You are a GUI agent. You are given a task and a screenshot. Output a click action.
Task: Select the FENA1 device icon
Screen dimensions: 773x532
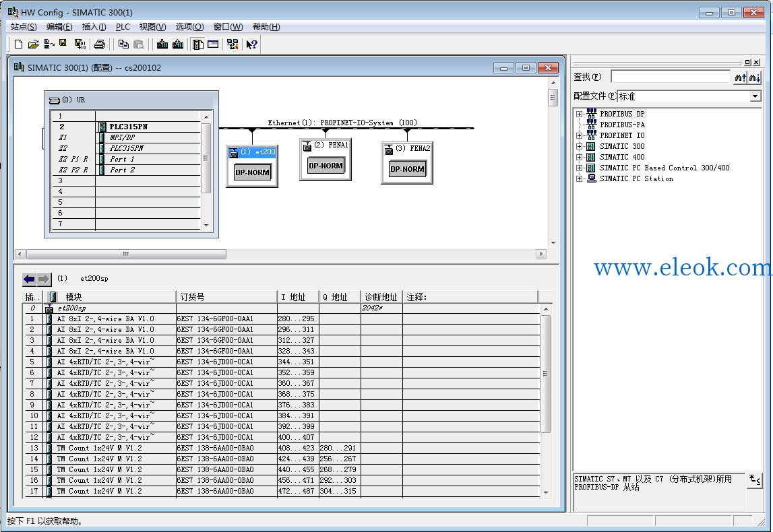pyautogui.click(x=326, y=160)
